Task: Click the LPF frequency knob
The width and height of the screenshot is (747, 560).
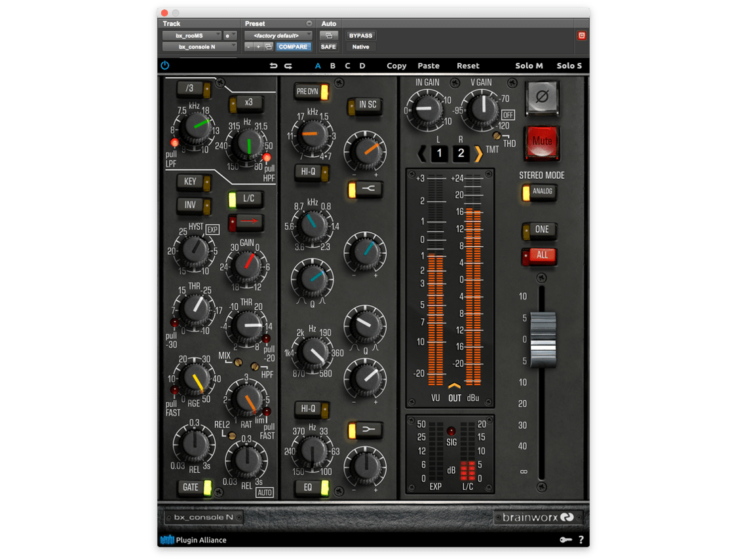Action: coord(195,126)
